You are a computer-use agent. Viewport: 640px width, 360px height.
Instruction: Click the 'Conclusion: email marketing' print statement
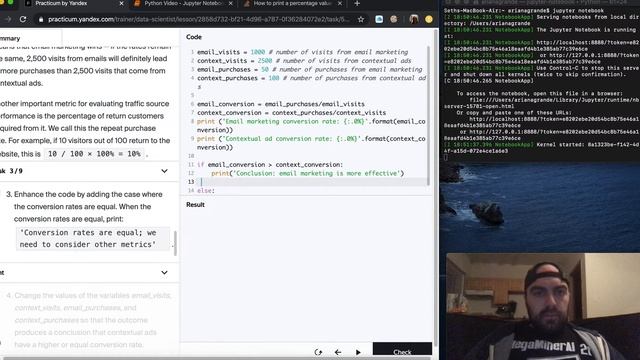308,173
